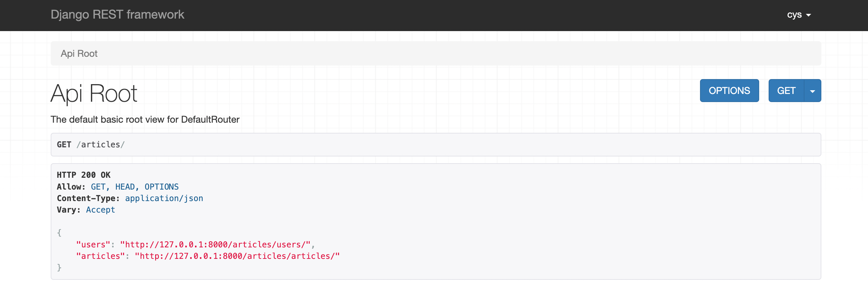
Task: Click the "HTTP 200 OK" status text
Action: click(84, 175)
